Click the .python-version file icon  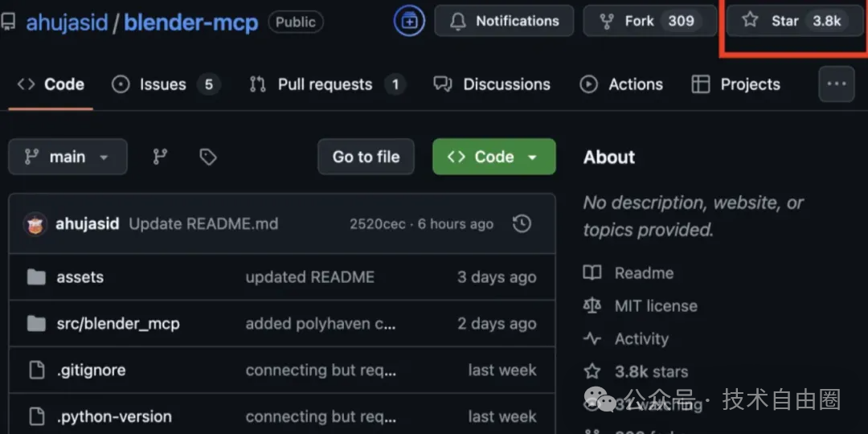click(x=36, y=416)
